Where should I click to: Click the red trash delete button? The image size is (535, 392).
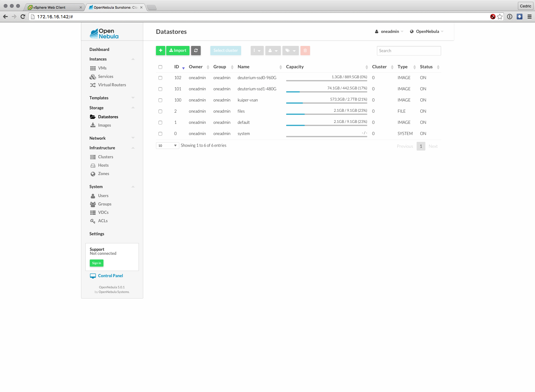(x=305, y=51)
